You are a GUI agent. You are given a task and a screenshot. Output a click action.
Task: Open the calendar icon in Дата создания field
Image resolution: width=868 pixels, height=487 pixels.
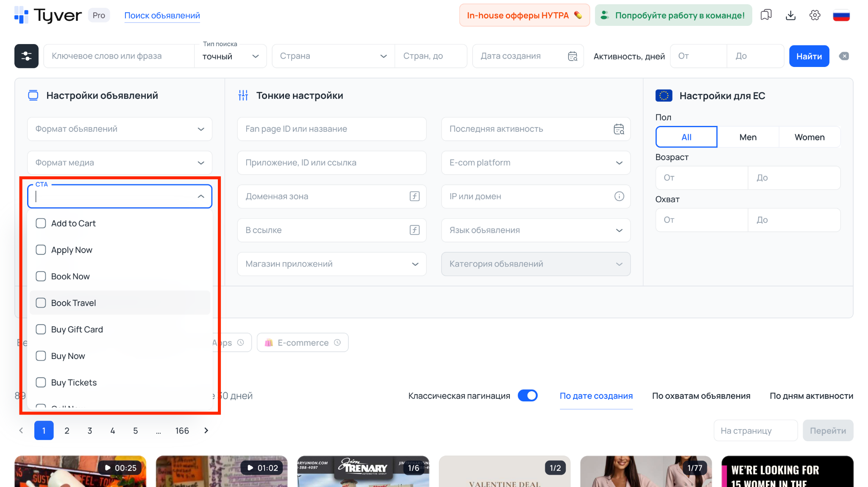pos(572,56)
